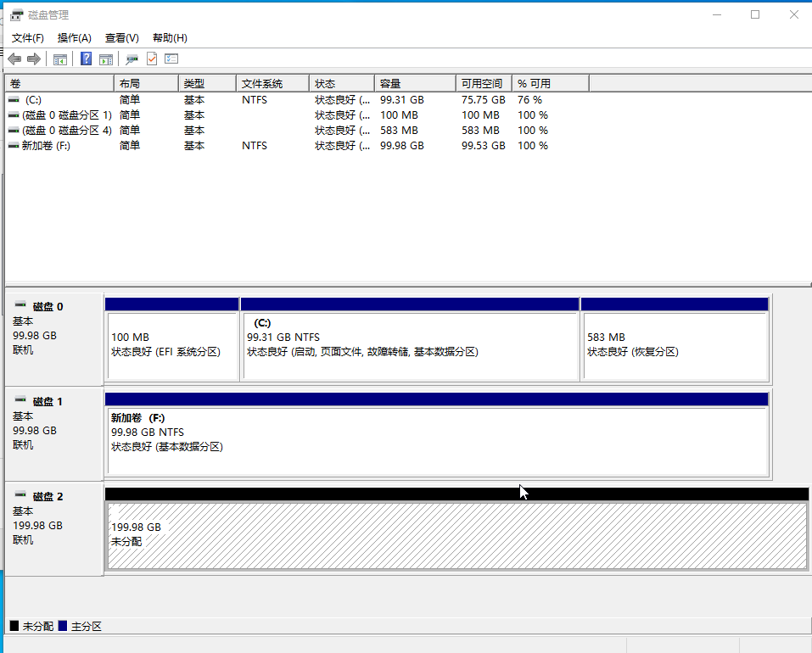Click the checklist settings toolbar icon
This screenshot has width=812, height=653.
click(171, 59)
